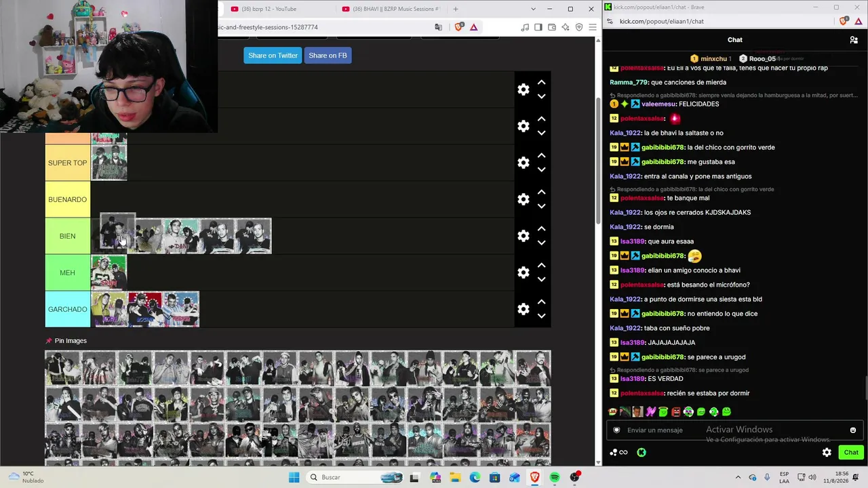Click the page translate icon
The image size is (868, 488).
coord(438,27)
